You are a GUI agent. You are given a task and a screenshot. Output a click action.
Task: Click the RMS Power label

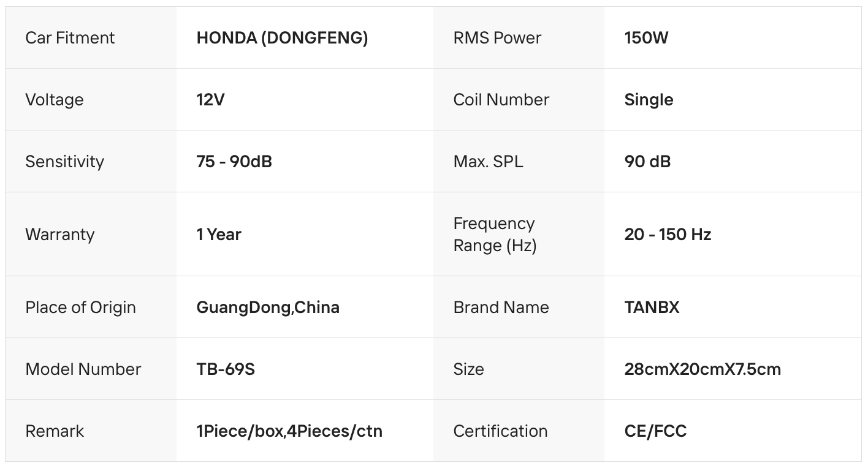(497, 38)
